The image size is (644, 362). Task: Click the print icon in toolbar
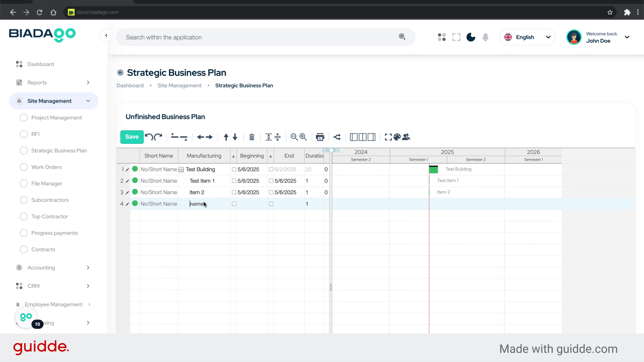click(x=320, y=137)
